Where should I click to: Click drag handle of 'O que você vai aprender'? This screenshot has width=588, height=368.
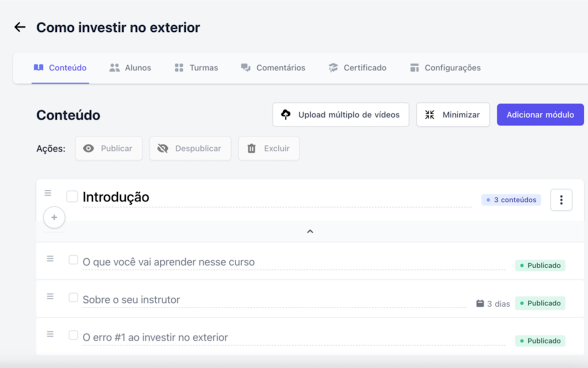point(50,259)
